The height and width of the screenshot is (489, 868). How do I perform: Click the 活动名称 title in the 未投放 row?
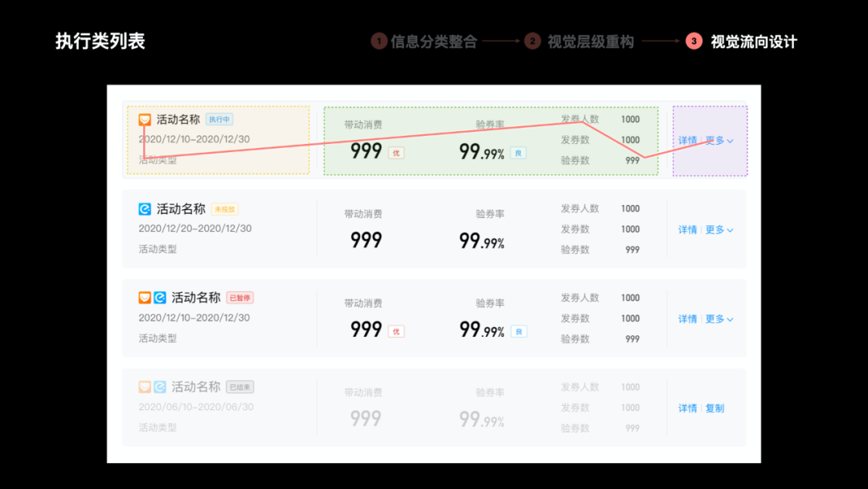tap(181, 209)
